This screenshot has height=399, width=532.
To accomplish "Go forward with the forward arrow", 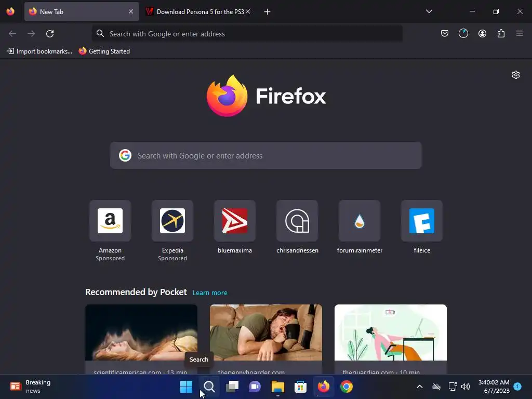I will pos(31,34).
